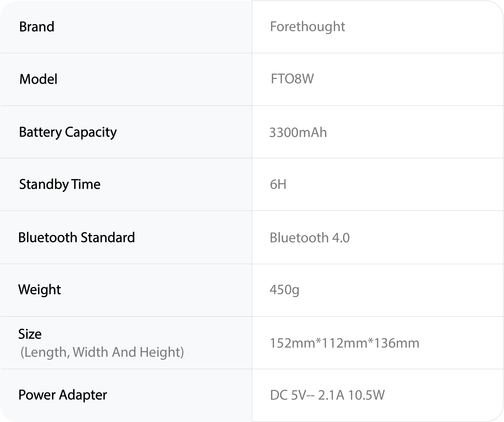504x422 pixels.
Task: Click the word Power in the label
Action: [x=37, y=395]
